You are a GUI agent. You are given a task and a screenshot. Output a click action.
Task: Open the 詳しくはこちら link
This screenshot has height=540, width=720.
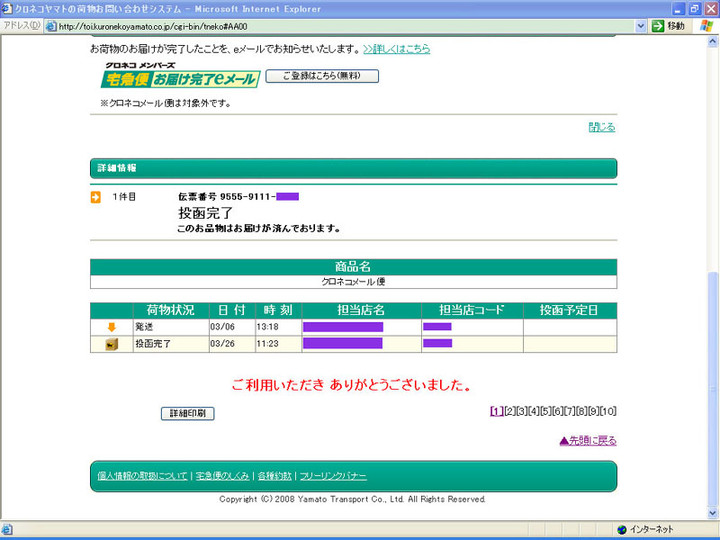point(396,49)
